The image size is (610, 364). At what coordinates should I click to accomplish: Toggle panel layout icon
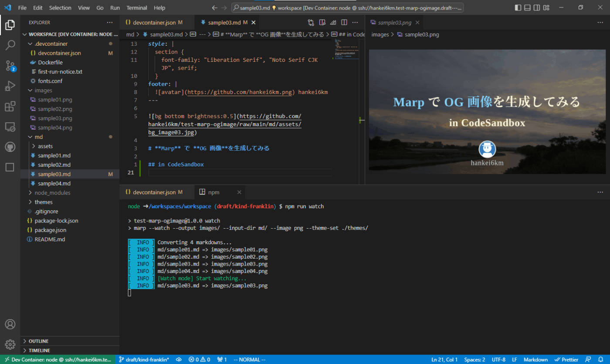(527, 8)
